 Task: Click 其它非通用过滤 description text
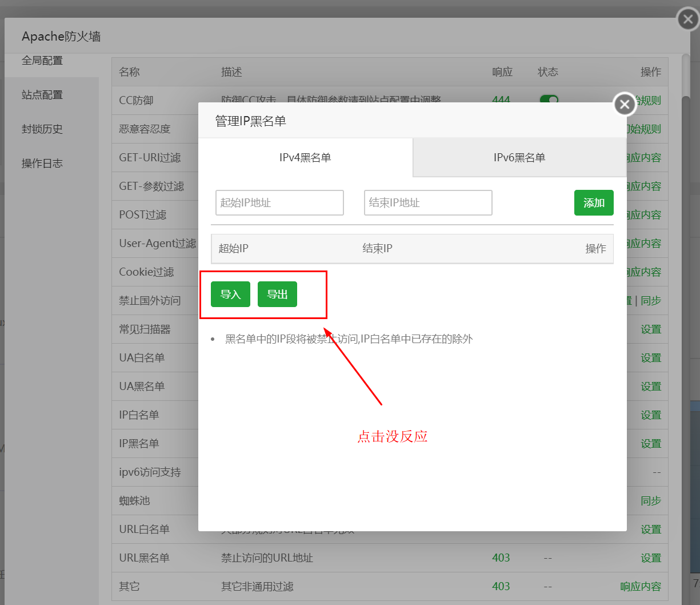coord(257,587)
